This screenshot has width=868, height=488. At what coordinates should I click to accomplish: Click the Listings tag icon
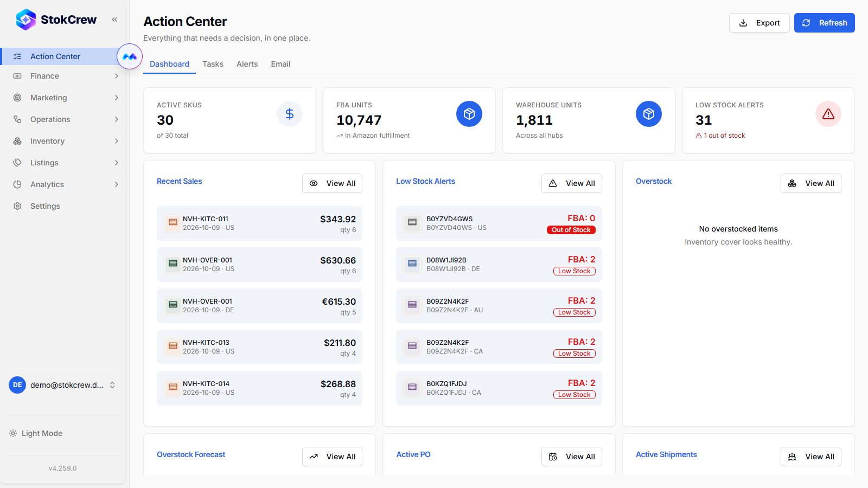pos(17,163)
